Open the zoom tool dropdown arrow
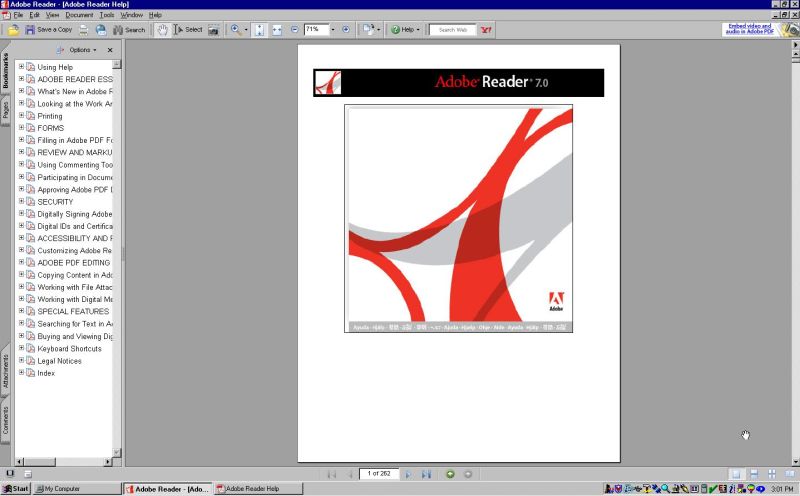Viewport: 800px width, 496px height. click(246, 30)
